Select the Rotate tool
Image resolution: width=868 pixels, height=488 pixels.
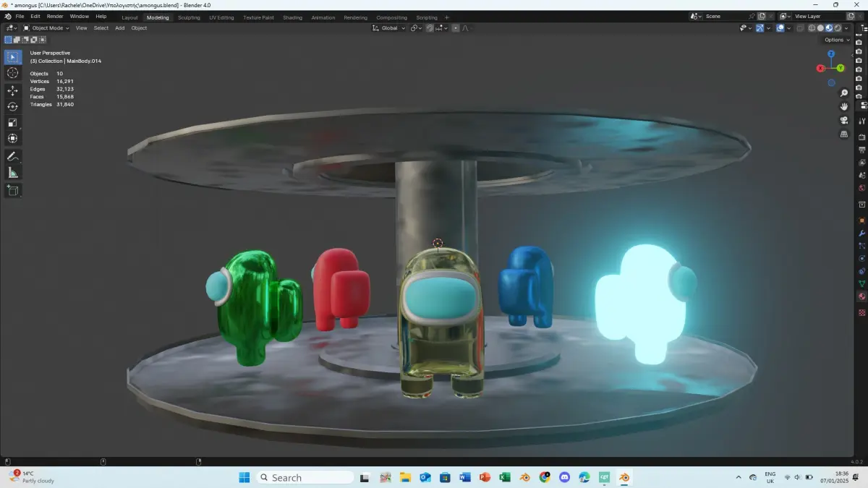[13, 106]
